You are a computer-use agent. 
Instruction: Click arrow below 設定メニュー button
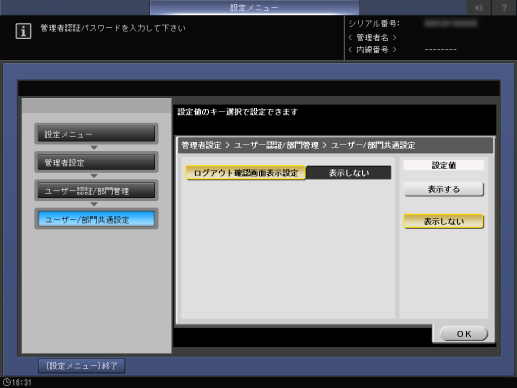(94, 147)
